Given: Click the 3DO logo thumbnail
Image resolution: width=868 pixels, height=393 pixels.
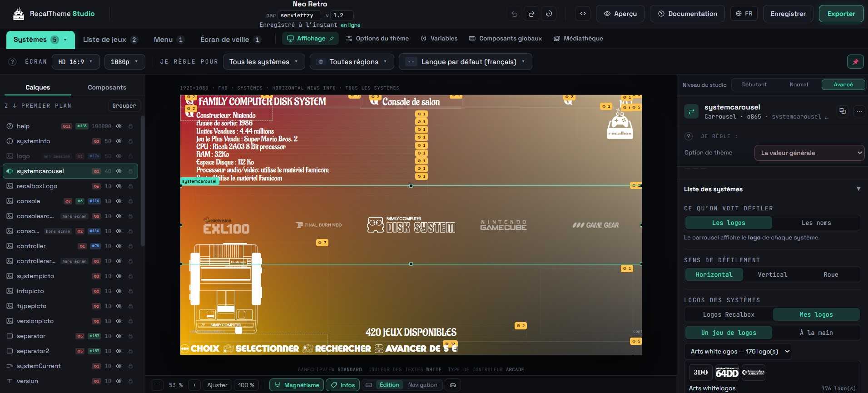Looking at the screenshot, I should pos(700,373).
